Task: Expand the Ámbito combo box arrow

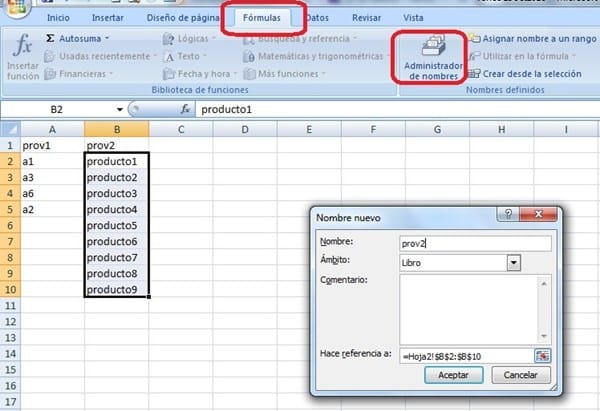Action: pos(514,263)
